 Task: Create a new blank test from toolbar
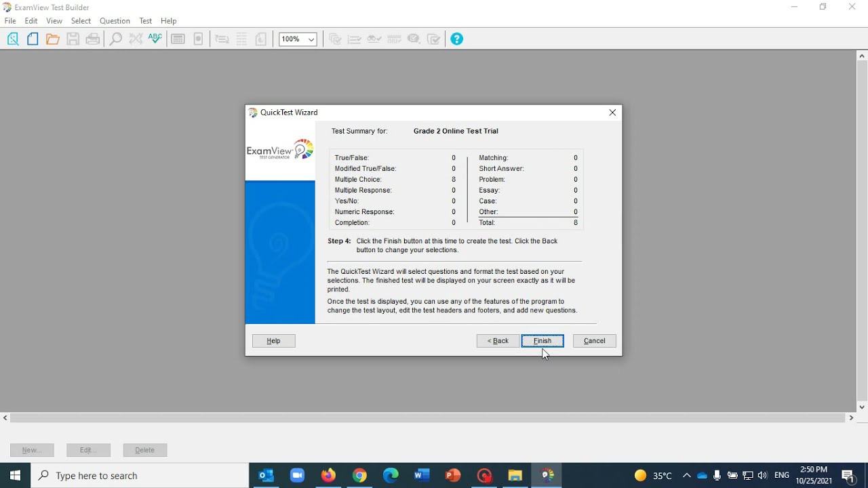(x=33, y=39)
